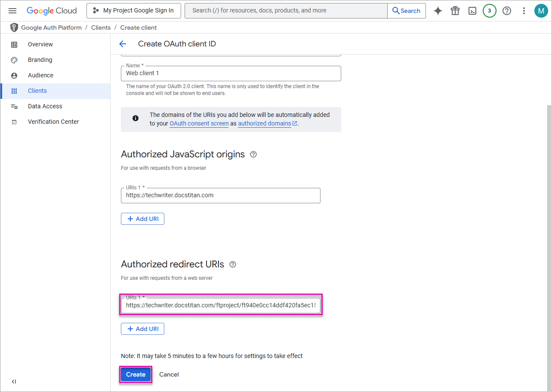The width and height of the screenshot is (552, 392).
Task: Click the Verification Center checkbox icon
Action: click(x=14, y=122)
